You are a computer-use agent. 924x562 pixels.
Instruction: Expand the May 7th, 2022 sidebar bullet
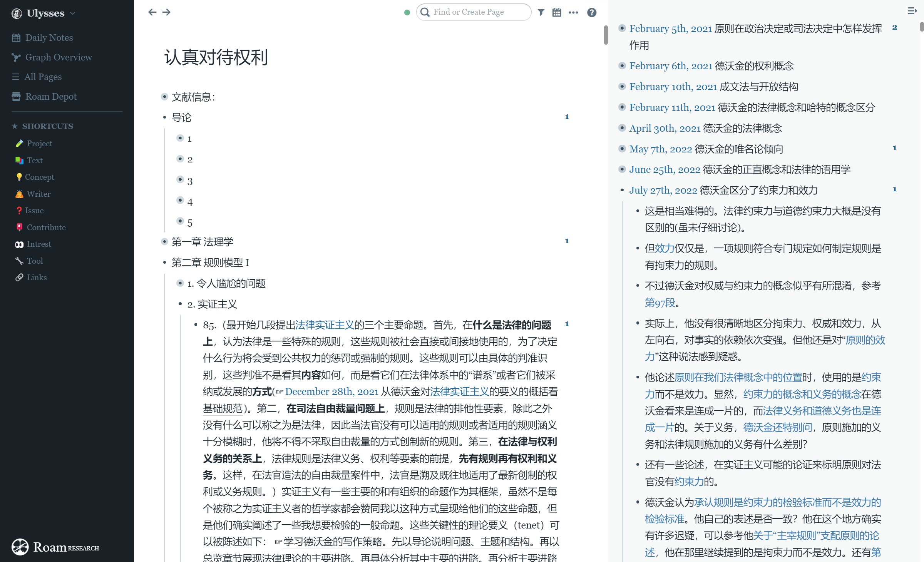[622, 149]
